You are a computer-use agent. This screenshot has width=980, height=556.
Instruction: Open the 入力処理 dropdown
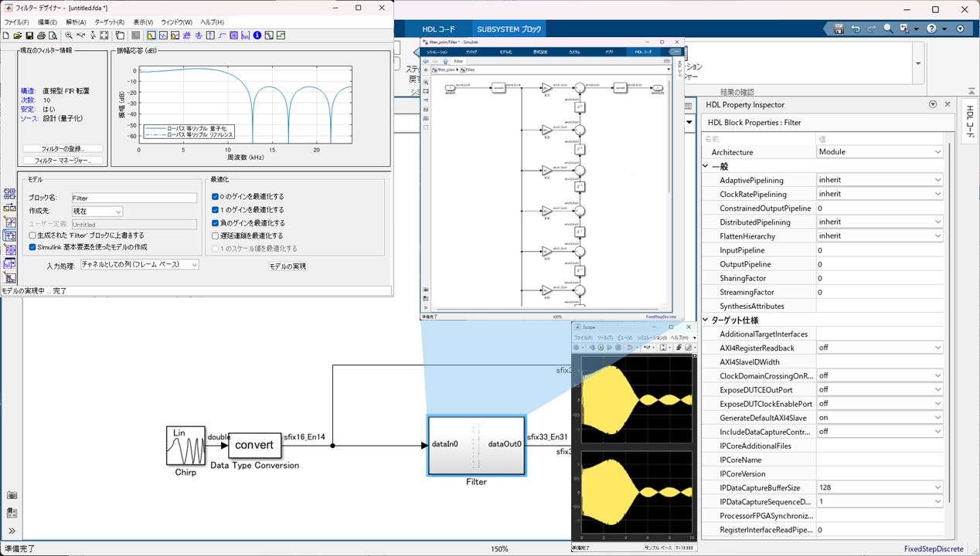click(139, 265)
